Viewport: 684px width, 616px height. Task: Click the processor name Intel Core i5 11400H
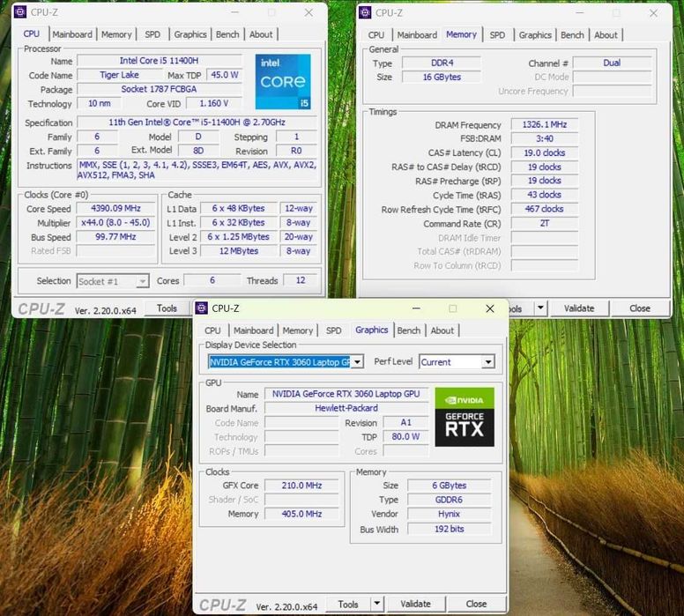[160, 61]
